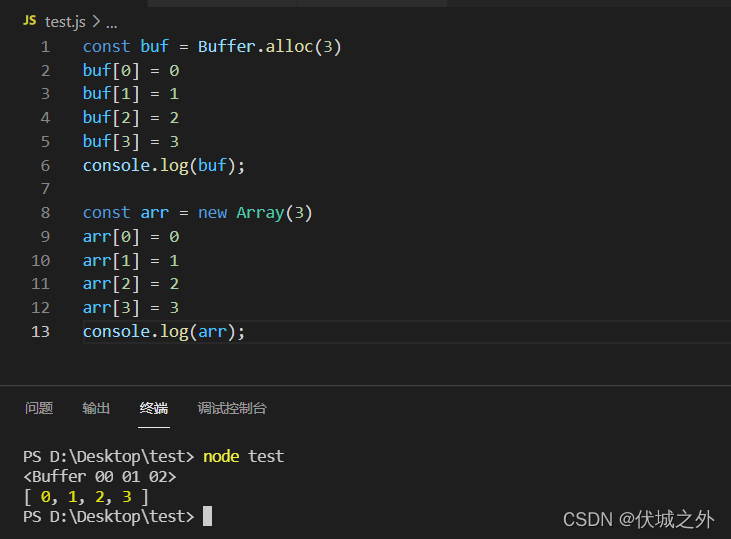731x539 pixels.
Task: Click line number 1 in the gutter
Action: coord(45,47)
